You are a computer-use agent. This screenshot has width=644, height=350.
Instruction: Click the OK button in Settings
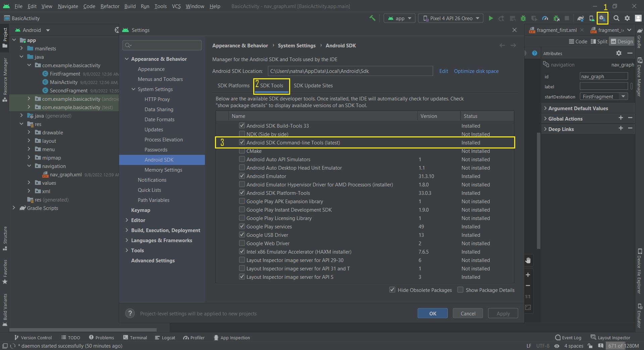pyautogui.click(x=433, y=313)
